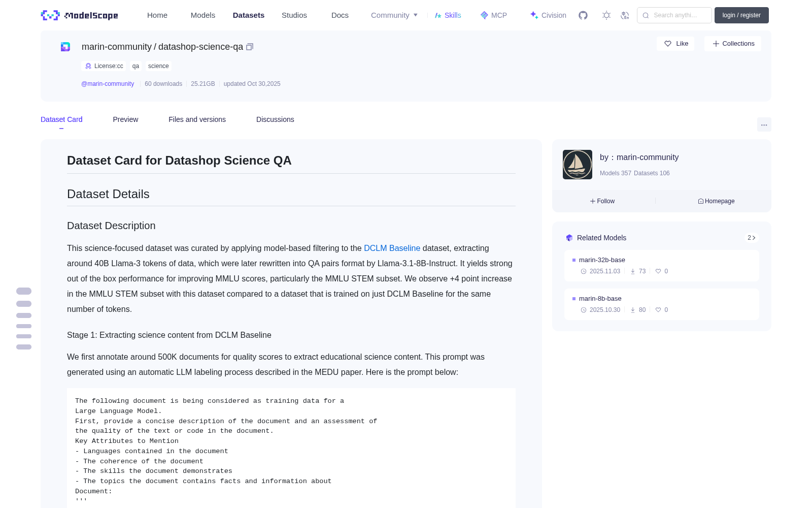Jump to first outline marker in sidebar
The height and width of the screenshot is (508, 812).
pyautogui.click(x=24, y=291)
